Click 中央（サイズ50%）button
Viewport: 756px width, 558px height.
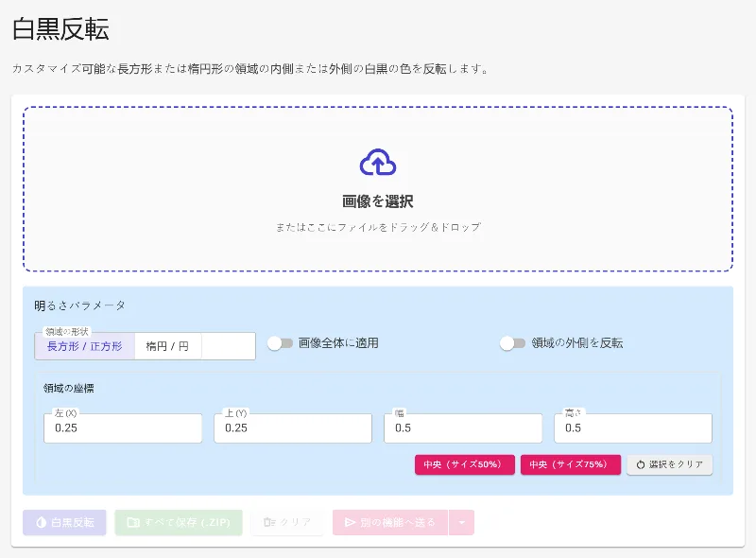pos(465,464)
